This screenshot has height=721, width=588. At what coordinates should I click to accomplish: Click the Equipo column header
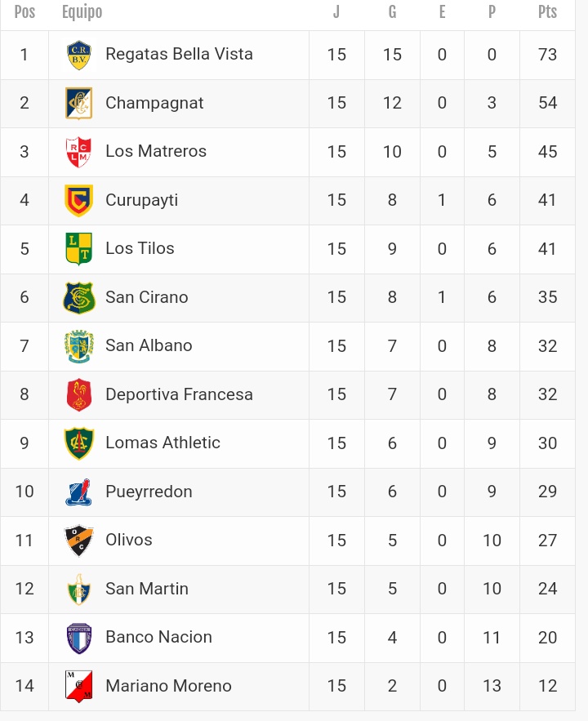[x=82, y=12]
